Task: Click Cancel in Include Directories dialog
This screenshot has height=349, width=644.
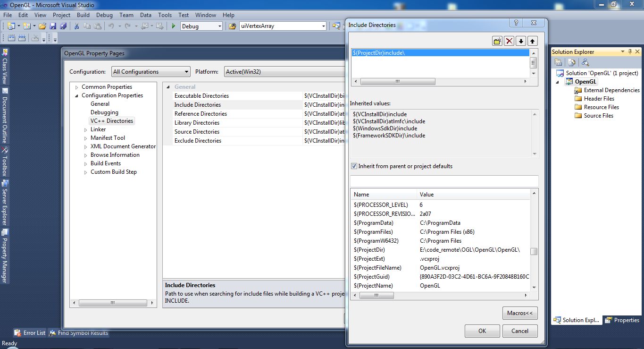Action: (x=520, y=331)
